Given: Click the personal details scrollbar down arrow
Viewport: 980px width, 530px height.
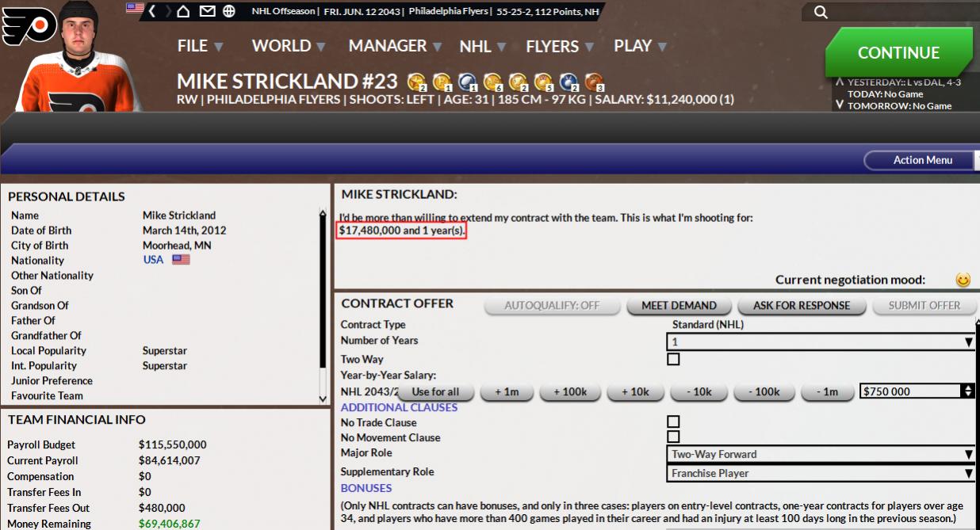Looking at the screenshot, I should tap(323, 398).
